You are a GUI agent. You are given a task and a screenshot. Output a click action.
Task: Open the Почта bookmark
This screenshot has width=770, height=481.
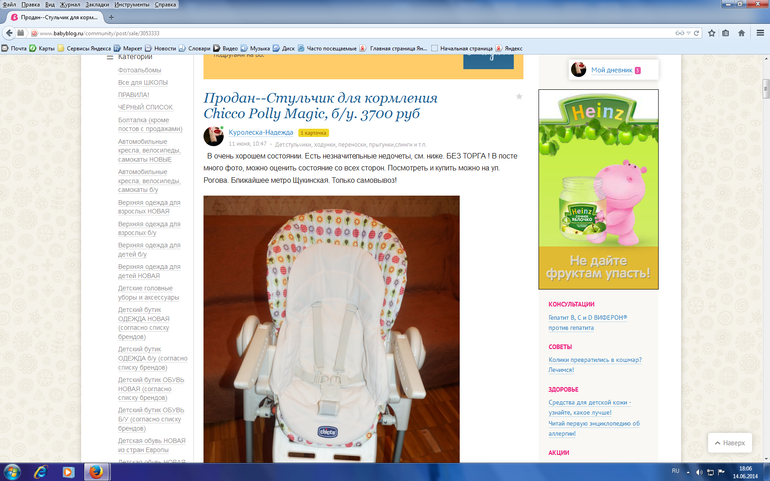coord(14,48)
